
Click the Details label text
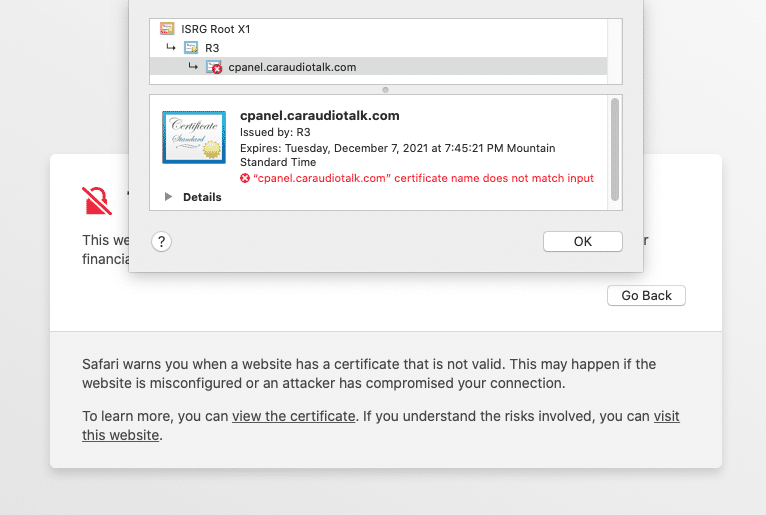(202, 197)
